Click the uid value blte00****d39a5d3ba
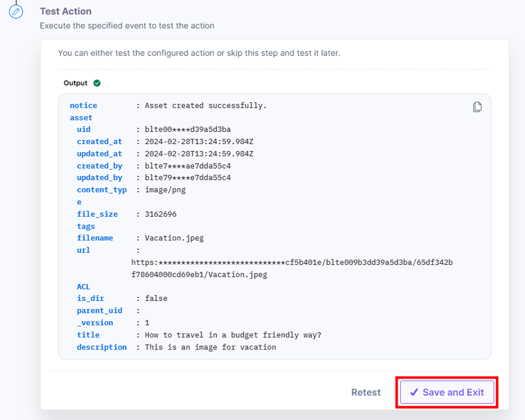The height and width of the screenshot is (420, 525). pyautogui.click(x=188, y=129)
